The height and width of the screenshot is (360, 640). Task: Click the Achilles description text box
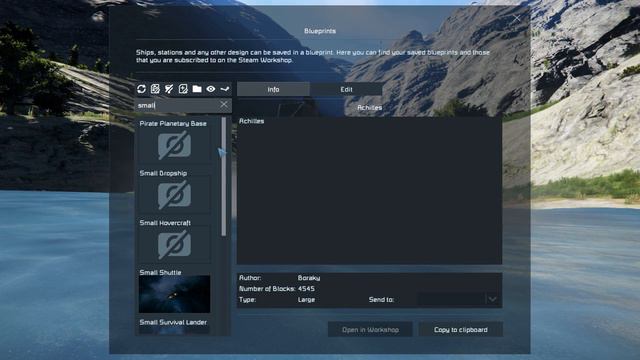pyautogui.click(x=369, y=191)
